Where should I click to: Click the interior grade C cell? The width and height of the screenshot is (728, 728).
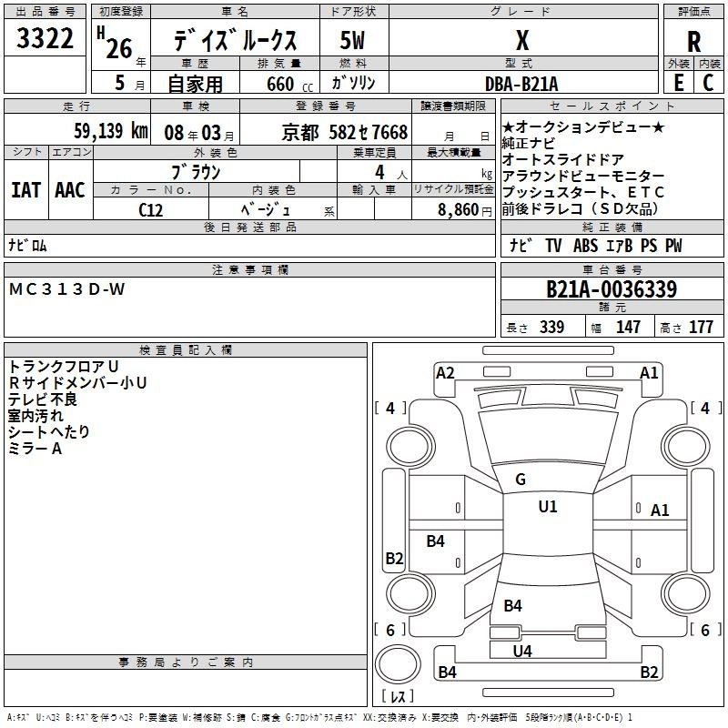click(709, 82)
